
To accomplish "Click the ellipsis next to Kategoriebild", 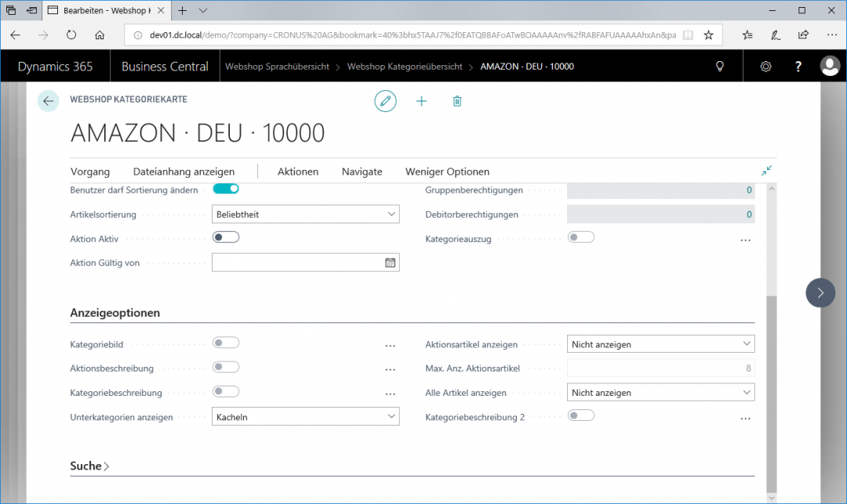I will point(390,346).
